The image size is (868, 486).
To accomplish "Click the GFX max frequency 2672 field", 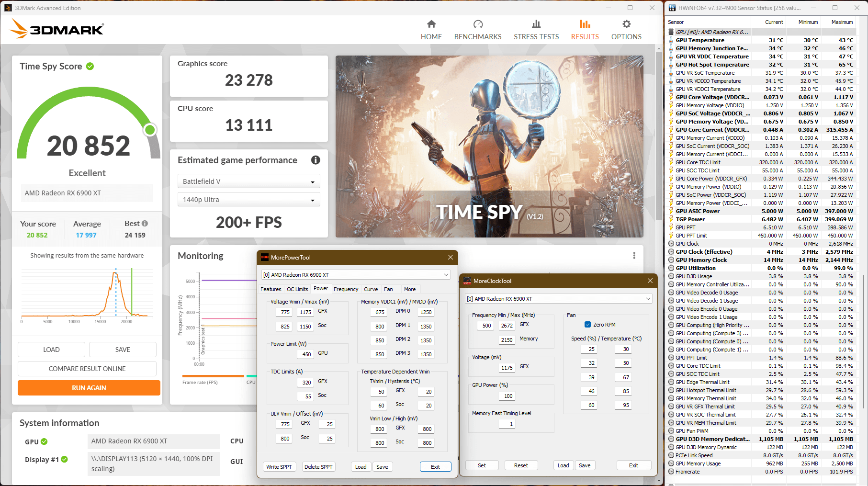I will tap(507, 326).
